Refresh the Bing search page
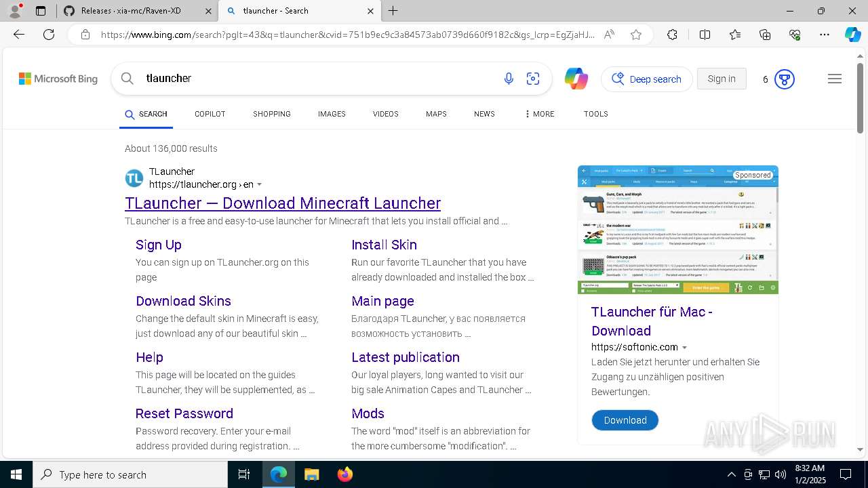The width and height of the screenshot is (868, 488). [x=49, y=35]
